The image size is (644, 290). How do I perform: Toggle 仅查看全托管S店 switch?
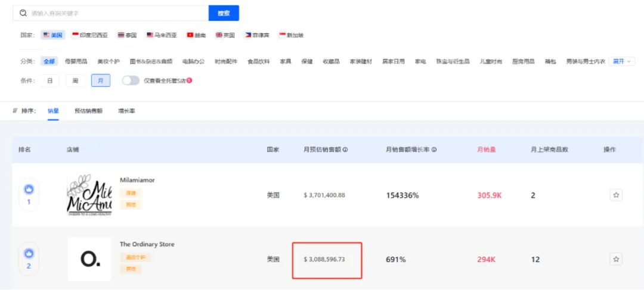pos(131,81)
